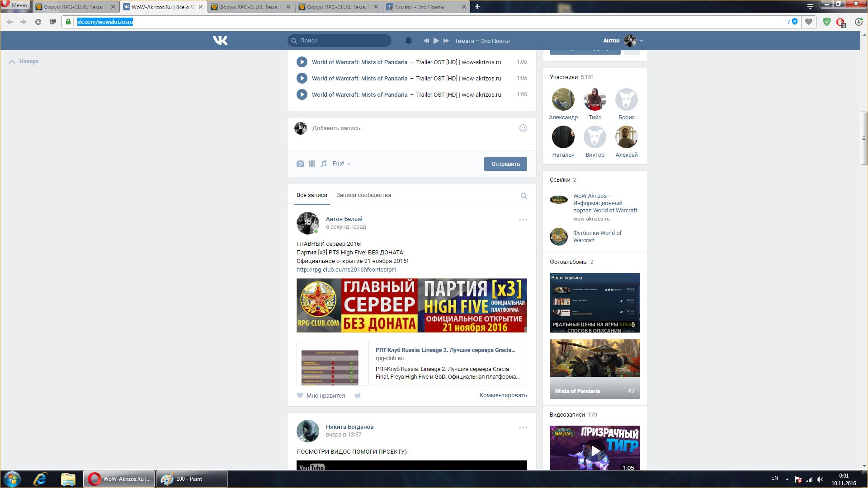Like the post with Мне нравится
868x488 pixels.
point(321,396)
